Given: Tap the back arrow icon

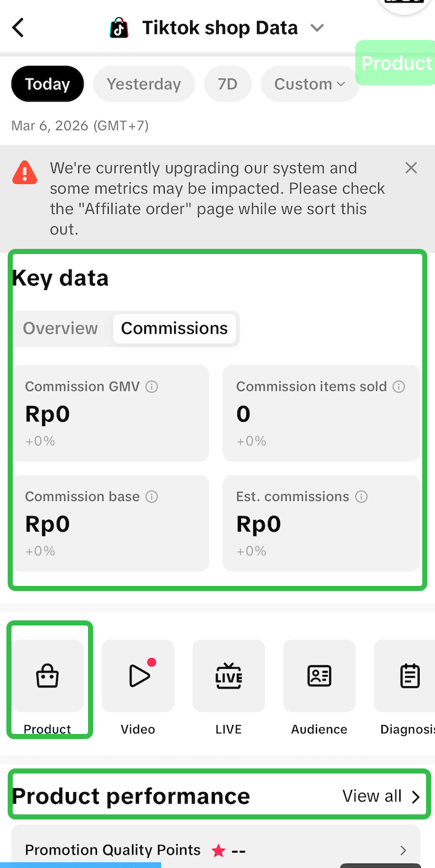Looking at the screenshot, I should 18,28.
